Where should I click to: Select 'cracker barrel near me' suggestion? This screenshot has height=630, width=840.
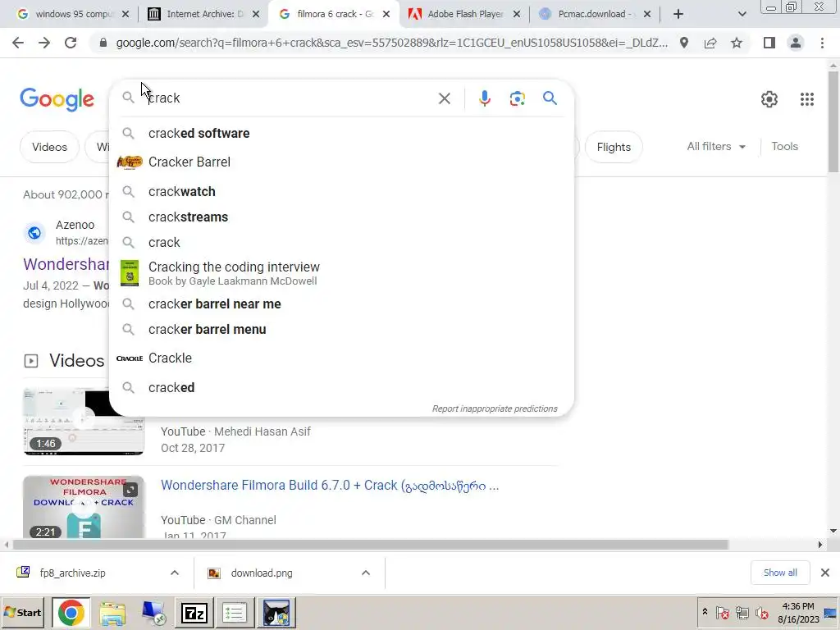[341, 304]
